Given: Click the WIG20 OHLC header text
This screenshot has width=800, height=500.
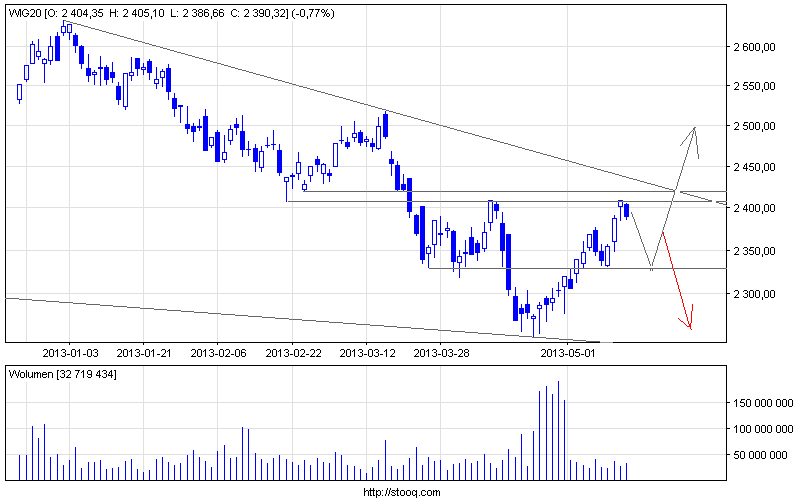Looking at the screenshot, I should tap(171, 13).
